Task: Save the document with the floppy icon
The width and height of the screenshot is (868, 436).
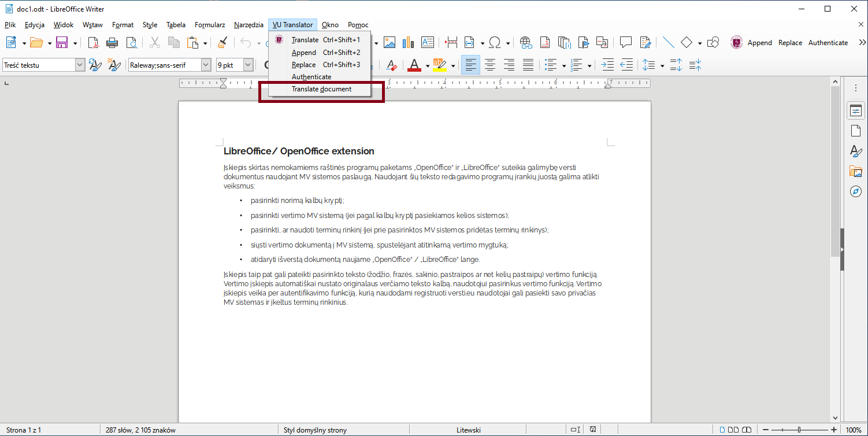Action: click(x=62, y=42)
